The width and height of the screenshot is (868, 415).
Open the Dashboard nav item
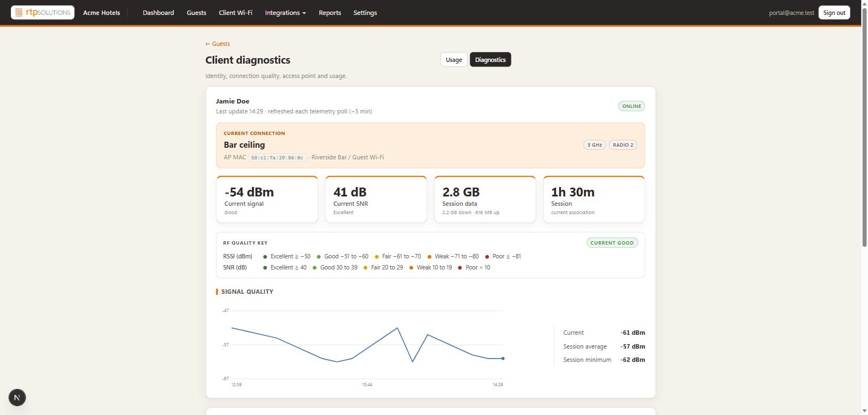tap(158, 12)
